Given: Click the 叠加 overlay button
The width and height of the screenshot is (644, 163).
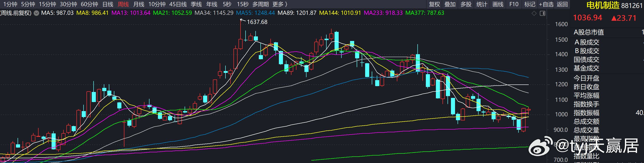Looking at the screenshot, I should (450, 4).
